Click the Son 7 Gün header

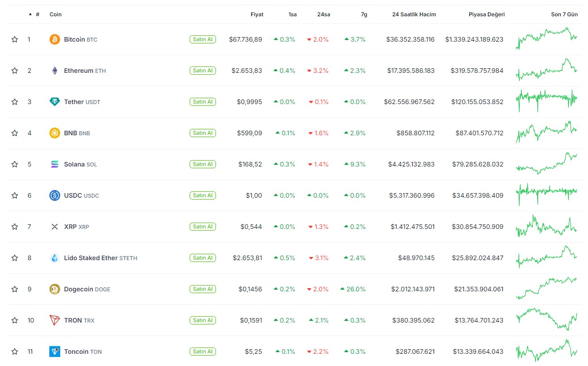click(x=564, y=14)
